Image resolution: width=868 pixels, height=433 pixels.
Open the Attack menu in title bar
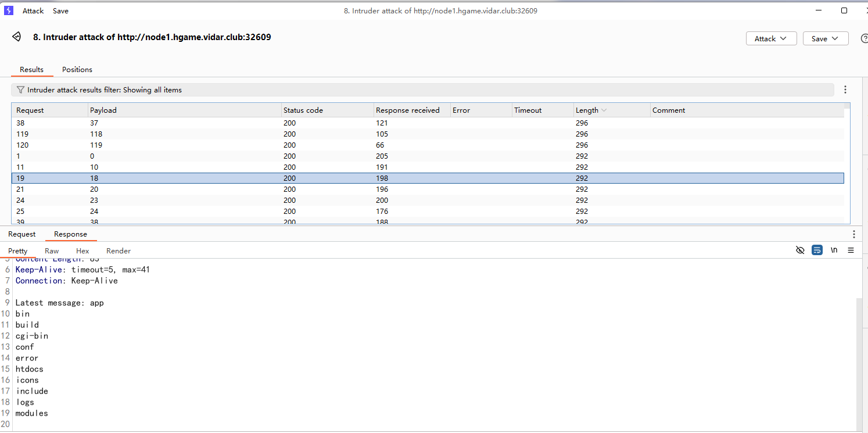(x=33, y=10)
